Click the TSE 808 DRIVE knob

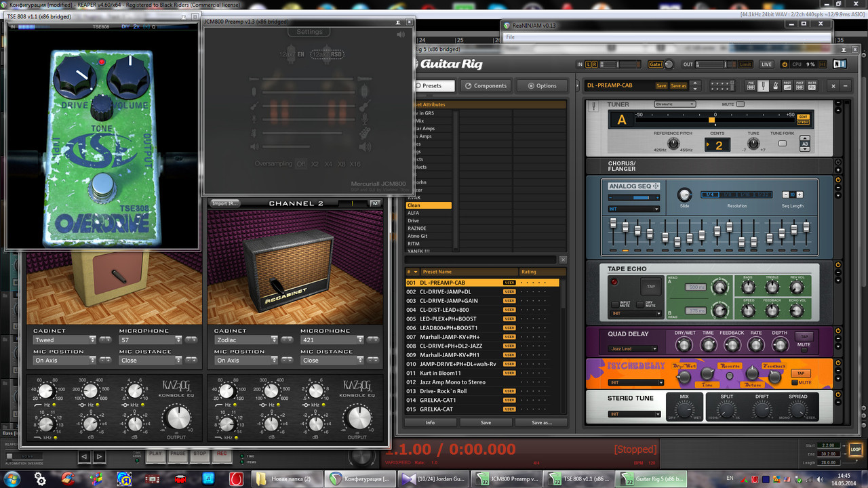tap(76, 77)
